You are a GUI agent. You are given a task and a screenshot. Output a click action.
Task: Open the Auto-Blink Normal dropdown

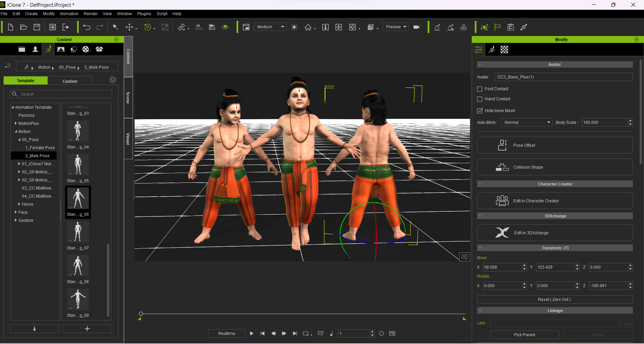[527, 123]
